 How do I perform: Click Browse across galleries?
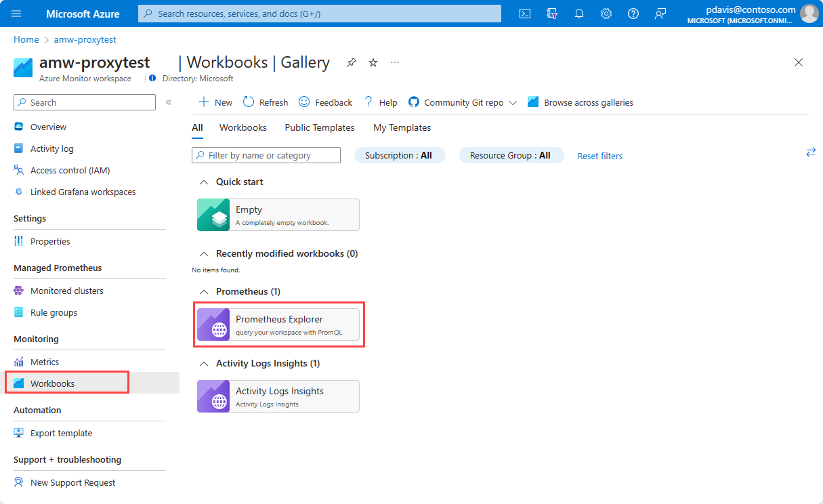click(581, 102)
